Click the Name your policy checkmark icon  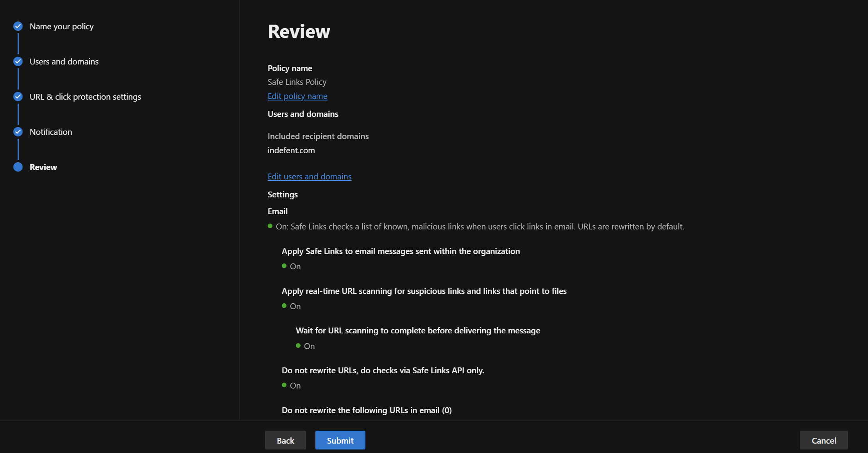(x=18, y=26)
